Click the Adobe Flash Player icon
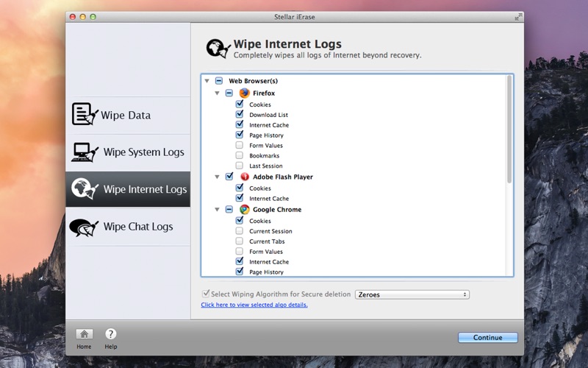 pos(245,177)
